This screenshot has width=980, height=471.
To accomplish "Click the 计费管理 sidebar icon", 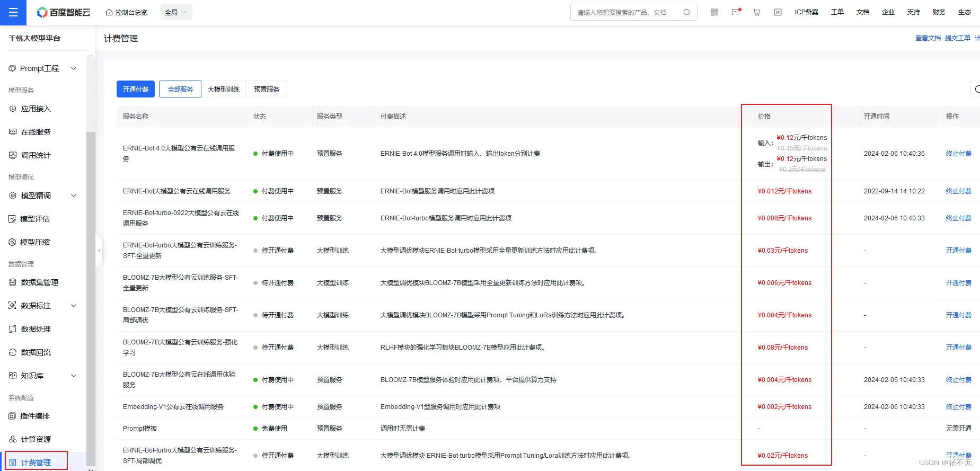I will point(13,463).
